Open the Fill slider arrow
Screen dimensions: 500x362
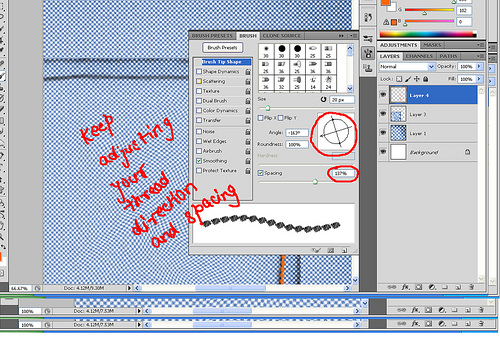479,79
